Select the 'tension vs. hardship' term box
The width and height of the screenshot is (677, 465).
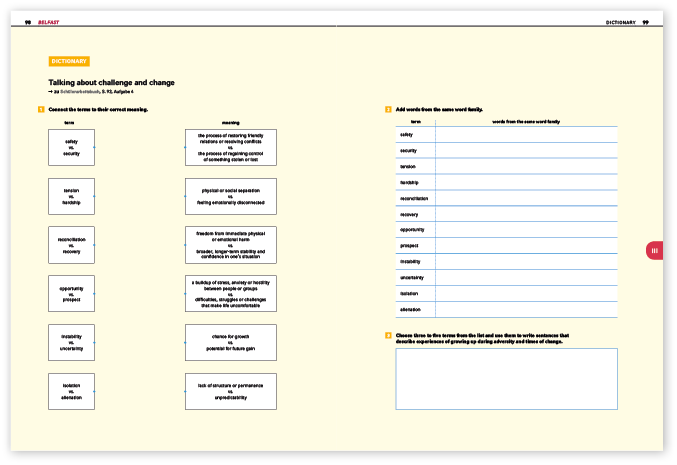71,196
